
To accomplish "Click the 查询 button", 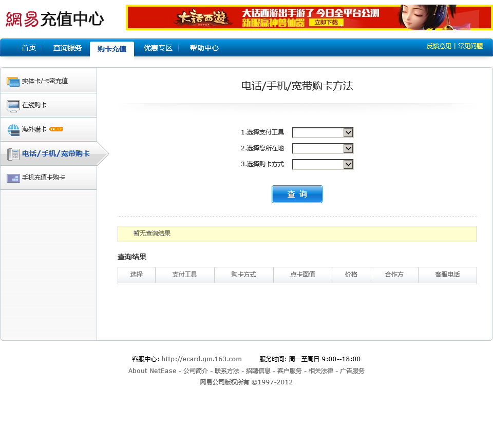I will point(297,194).
